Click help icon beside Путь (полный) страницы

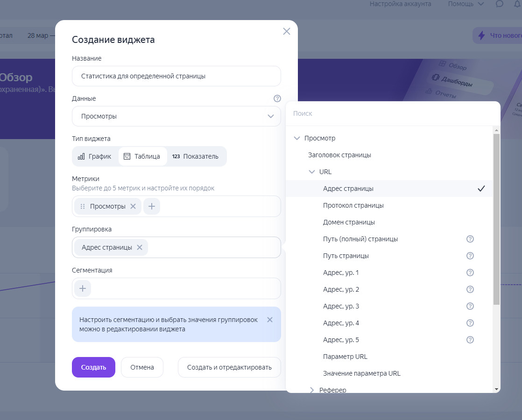[470, 239]
